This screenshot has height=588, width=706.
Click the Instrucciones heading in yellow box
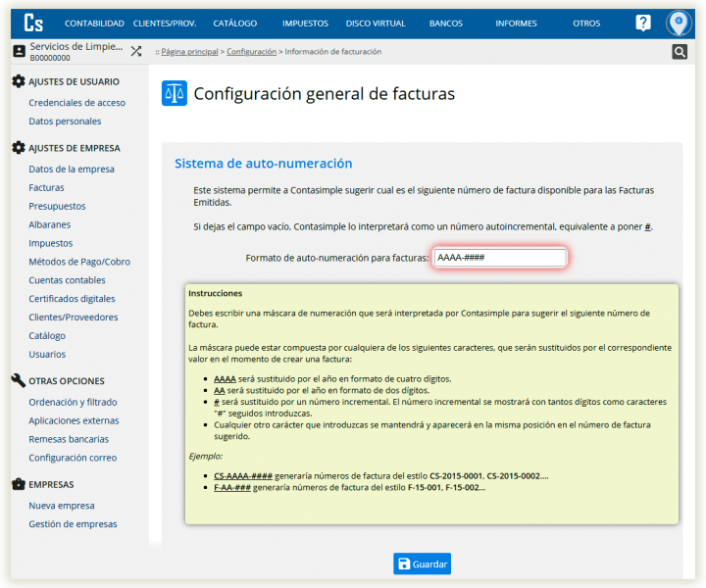coord(215,293)
